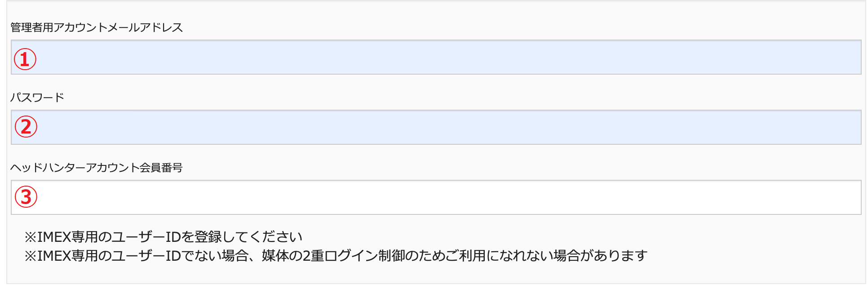Click the word IMEX in the first note

pyautogui.click(x=54, y=237)
